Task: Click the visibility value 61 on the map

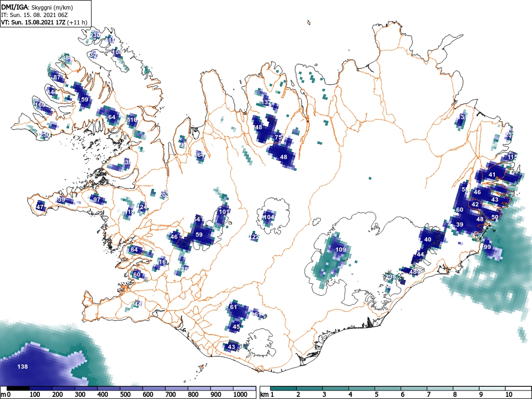Action: click(x=234, y=307)
